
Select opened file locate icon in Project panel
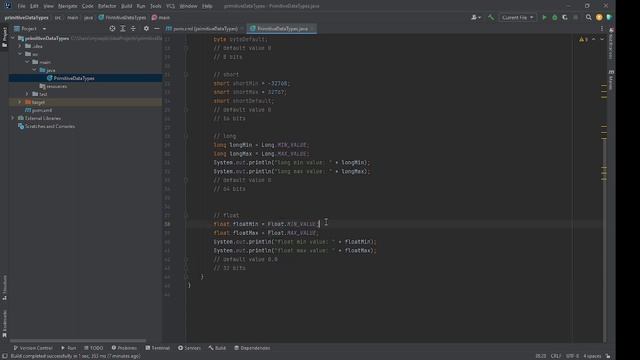coord(112,29)
